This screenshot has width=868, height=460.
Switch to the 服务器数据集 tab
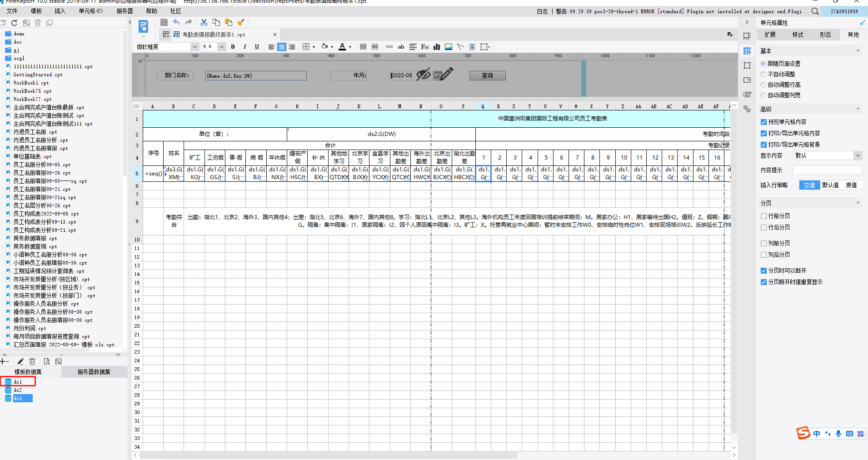(94, 372)
